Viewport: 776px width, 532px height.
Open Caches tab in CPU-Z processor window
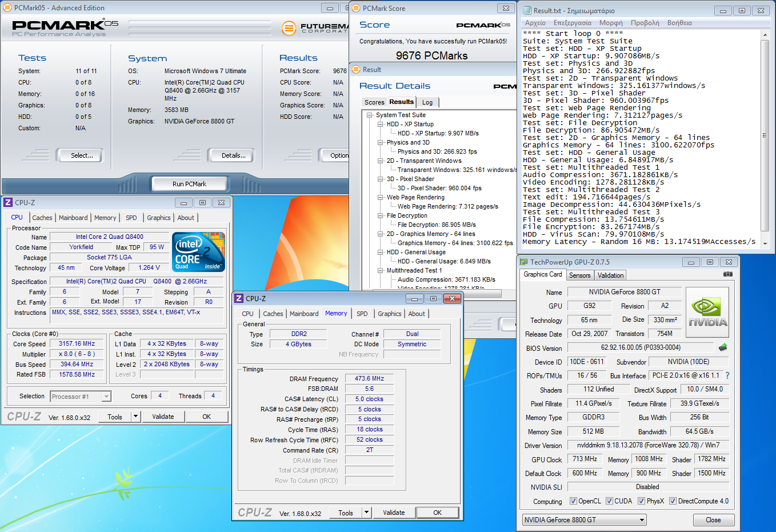pos(42,218)
